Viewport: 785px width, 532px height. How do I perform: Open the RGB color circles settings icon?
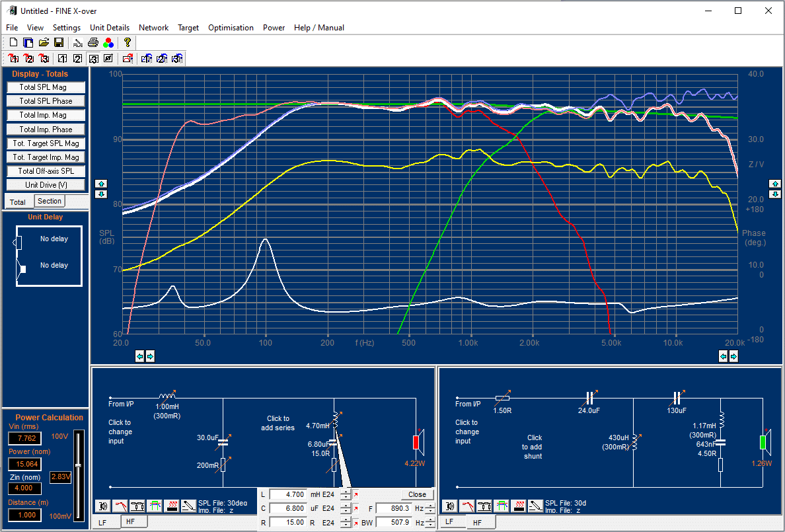108,42
